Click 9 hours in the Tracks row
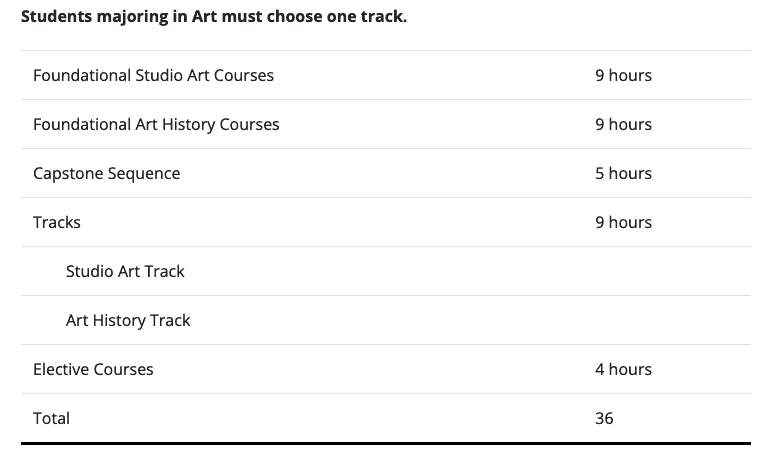The image size is (761, 465). [624, 222]
